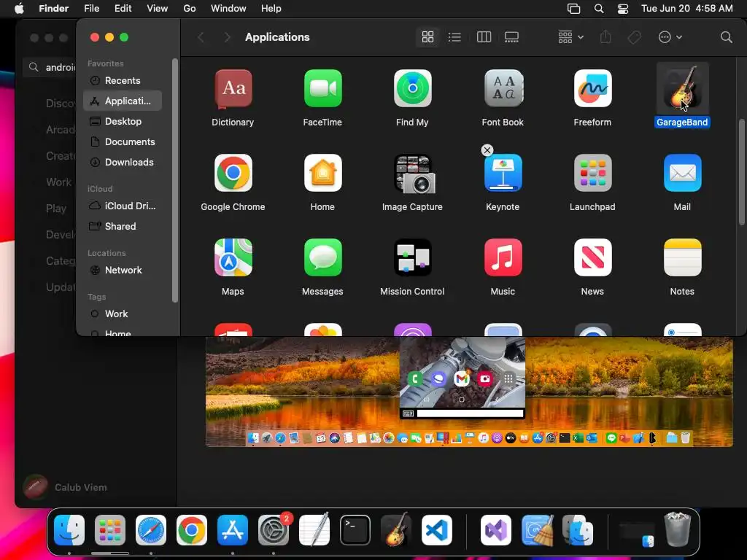Click the Stage Manager menu bar icon
The image size is (747, 560).
(573, 9)
